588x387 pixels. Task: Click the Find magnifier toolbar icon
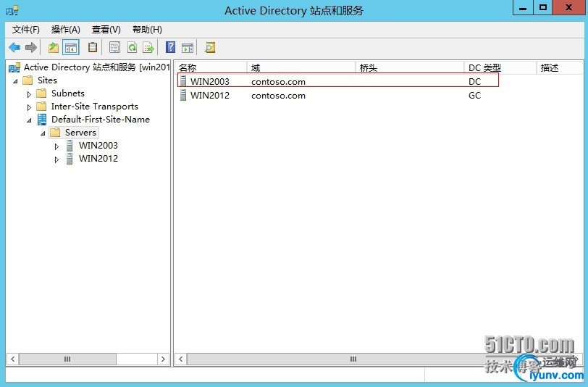click(x=210, y=48)
